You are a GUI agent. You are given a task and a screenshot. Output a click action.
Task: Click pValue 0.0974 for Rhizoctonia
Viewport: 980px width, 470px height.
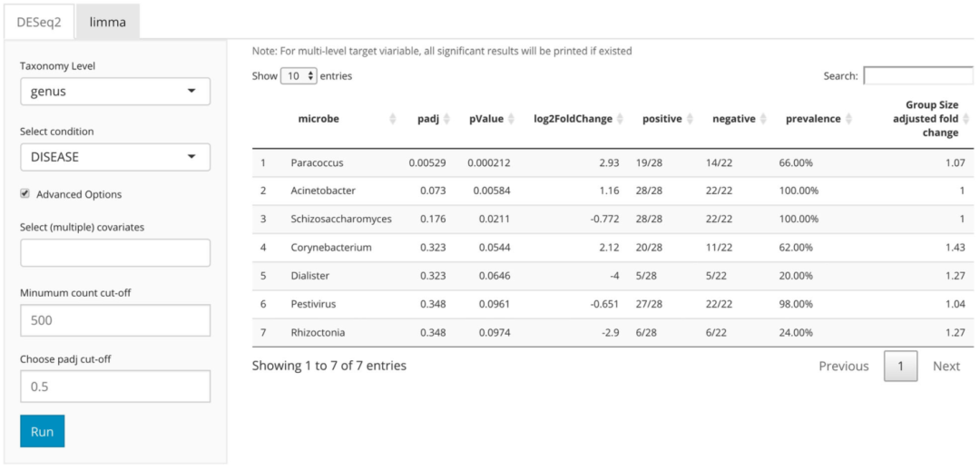coord(495,333)
